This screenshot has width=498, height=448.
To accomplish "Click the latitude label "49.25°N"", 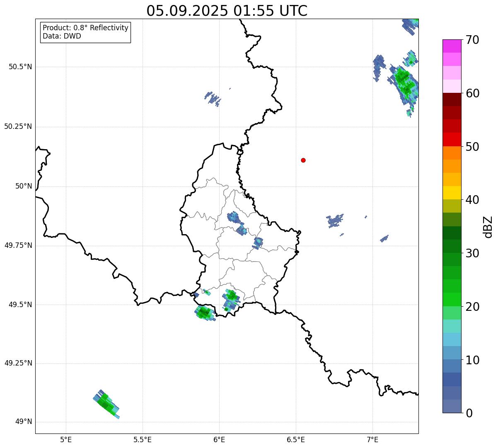I will [x=18, y=363].
